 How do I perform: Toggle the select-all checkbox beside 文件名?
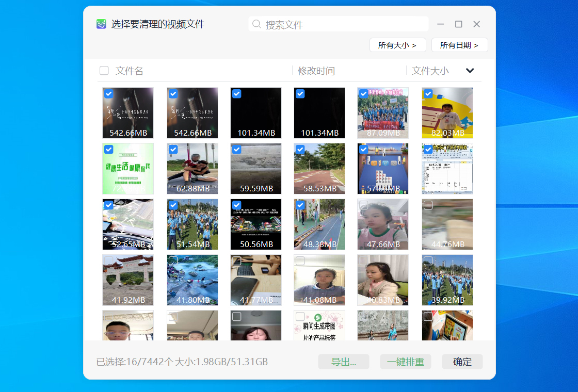[104, 71]
